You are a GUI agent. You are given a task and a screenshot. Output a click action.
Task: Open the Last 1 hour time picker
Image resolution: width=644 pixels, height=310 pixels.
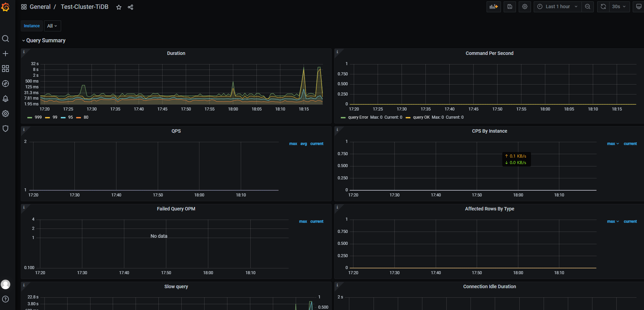[558, 6]
